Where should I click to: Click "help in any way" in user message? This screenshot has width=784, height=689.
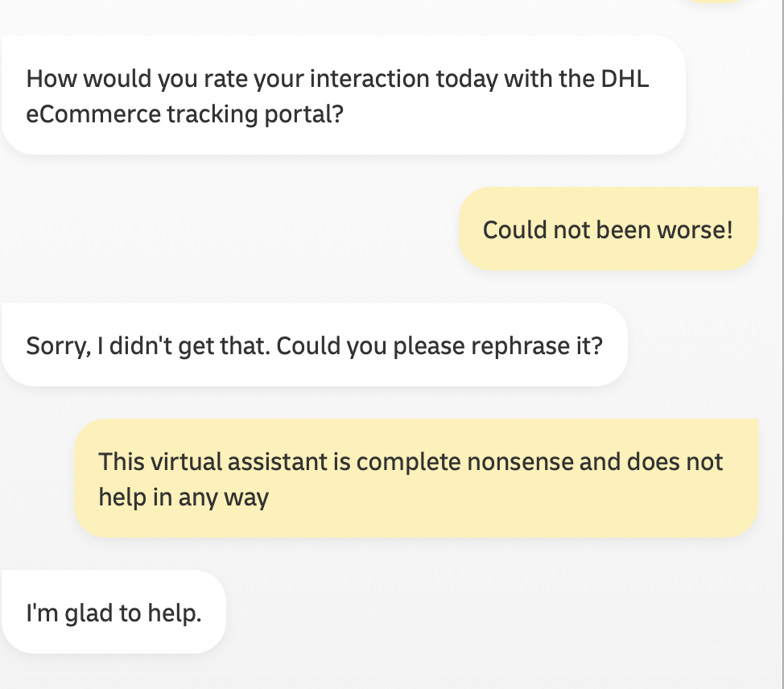(184, 497)
